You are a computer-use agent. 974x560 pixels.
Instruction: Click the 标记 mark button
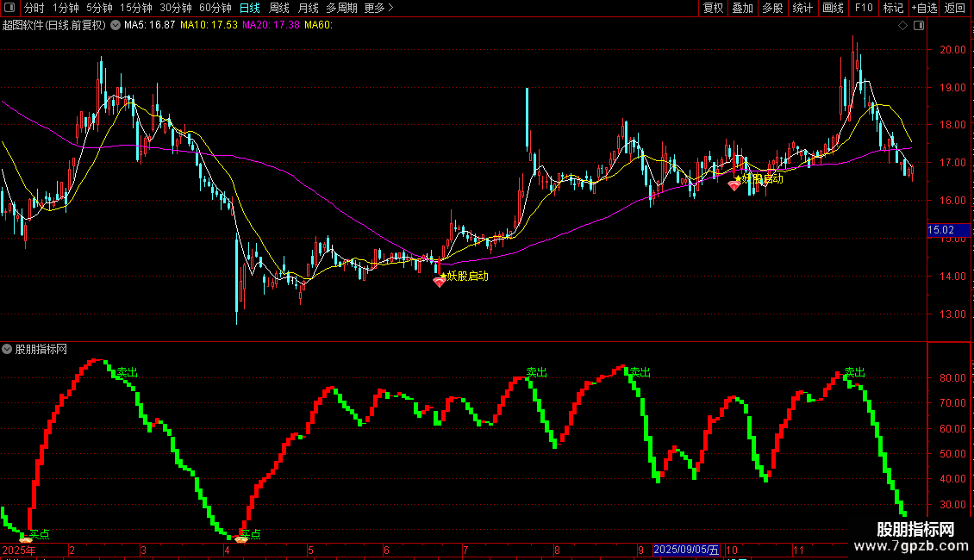tap(893, 8)
